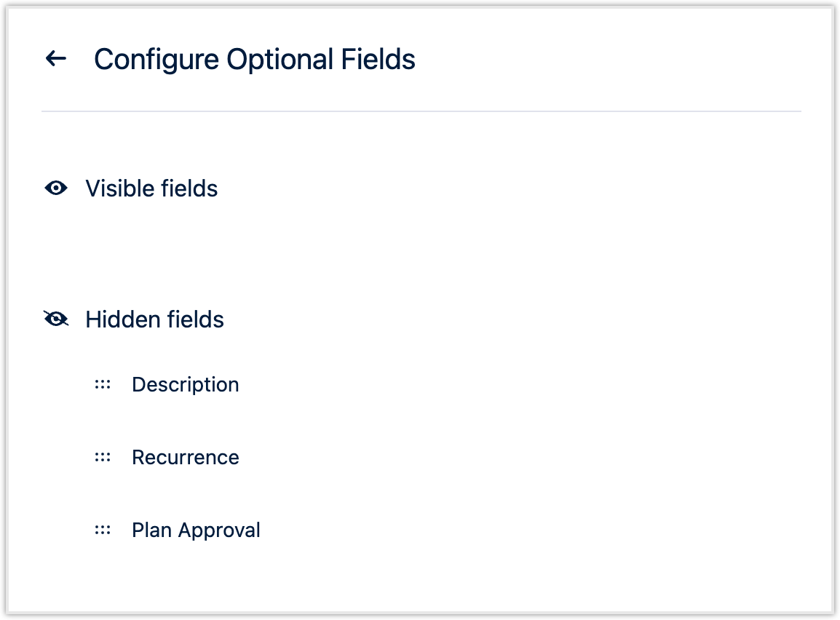Click the "Hidden fields" section label
The image size is (840, 620).
pyautogui.click(x=154, y=319)
